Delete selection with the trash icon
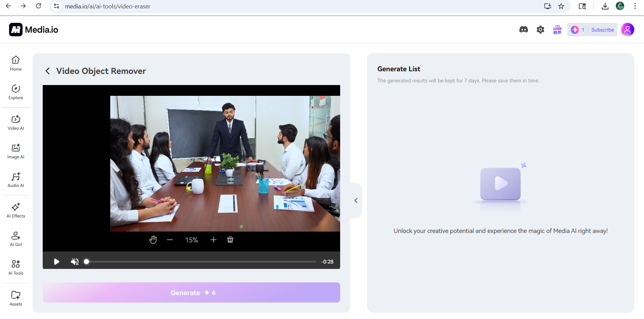644x319 pixels. tap(230, 240)
